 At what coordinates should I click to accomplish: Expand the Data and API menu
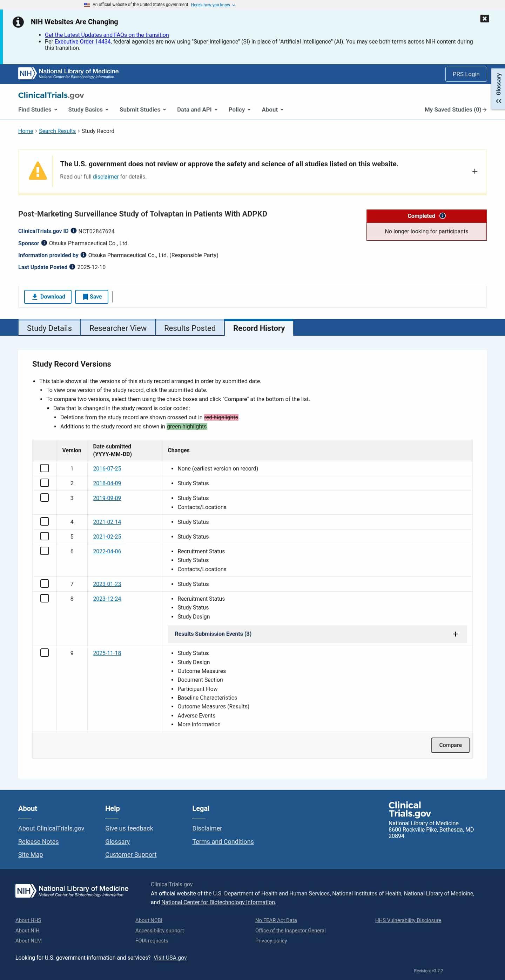click(x=197, y=109)
